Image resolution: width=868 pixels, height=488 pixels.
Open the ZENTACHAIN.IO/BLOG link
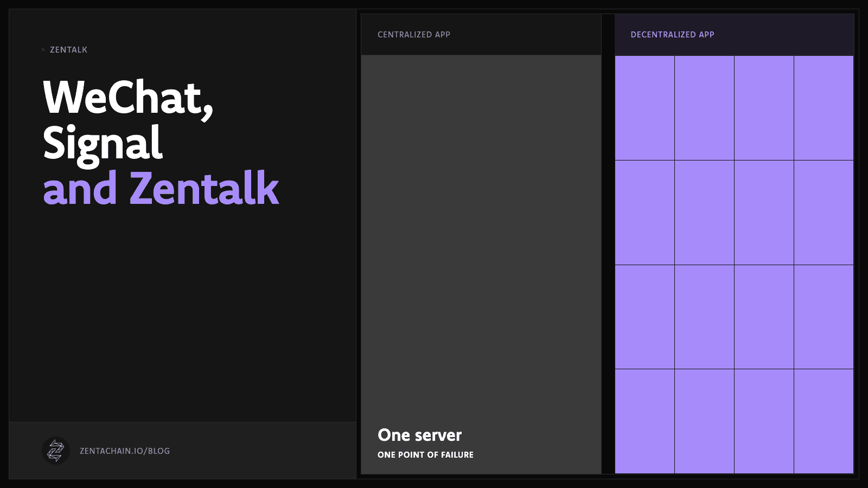click(125, 451)
